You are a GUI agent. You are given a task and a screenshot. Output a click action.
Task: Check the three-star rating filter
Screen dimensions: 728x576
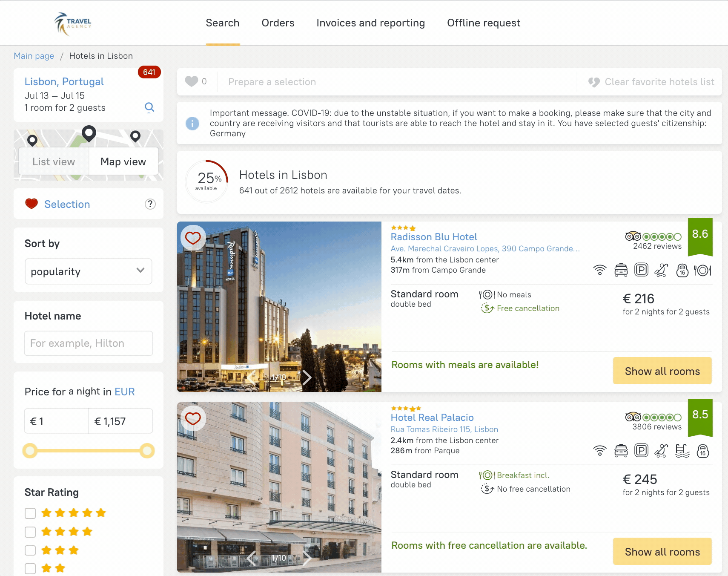pos(30,550)
